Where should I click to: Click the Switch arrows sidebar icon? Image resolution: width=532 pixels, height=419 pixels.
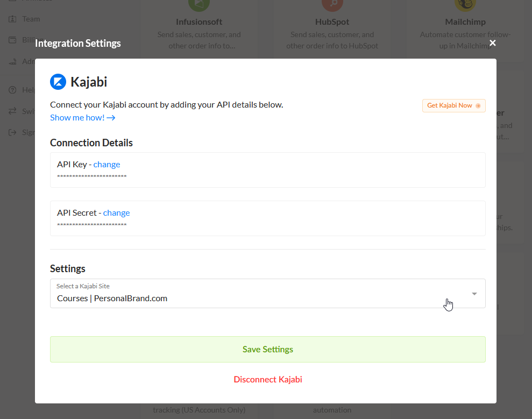(12, 111)
